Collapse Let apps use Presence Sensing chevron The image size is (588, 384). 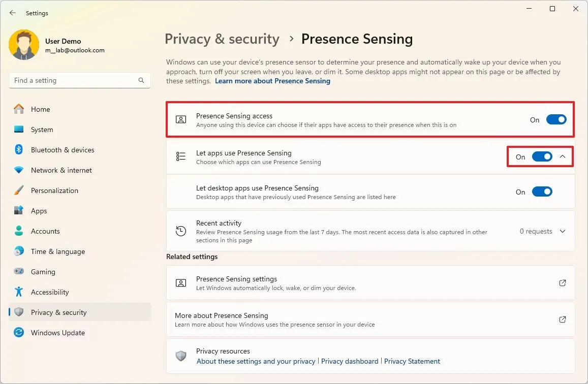(x=563, y=157)
